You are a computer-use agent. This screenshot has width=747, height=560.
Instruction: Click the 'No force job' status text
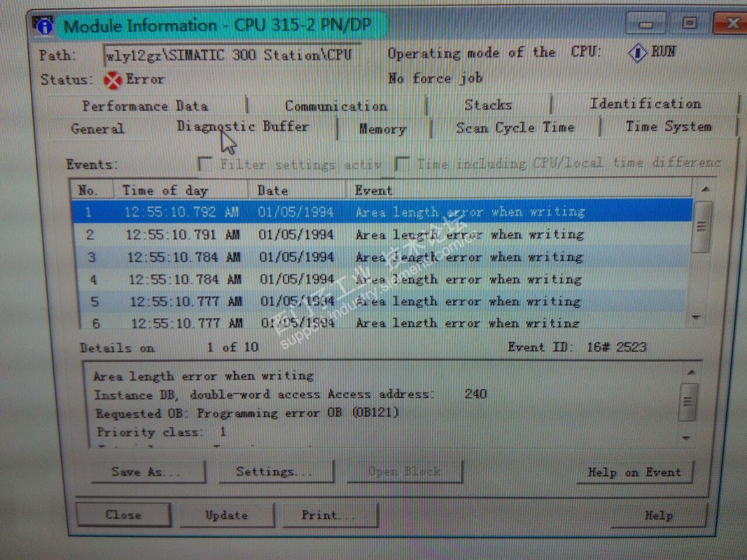435,78
